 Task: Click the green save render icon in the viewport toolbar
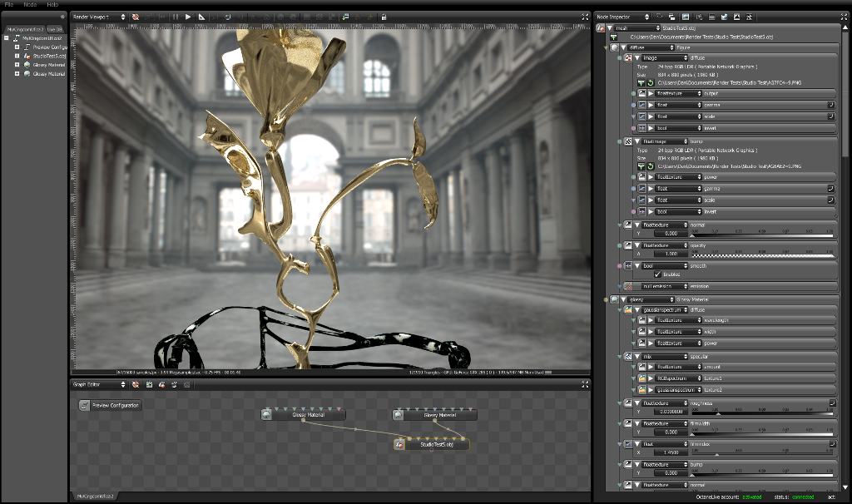[x=345, y=17]
